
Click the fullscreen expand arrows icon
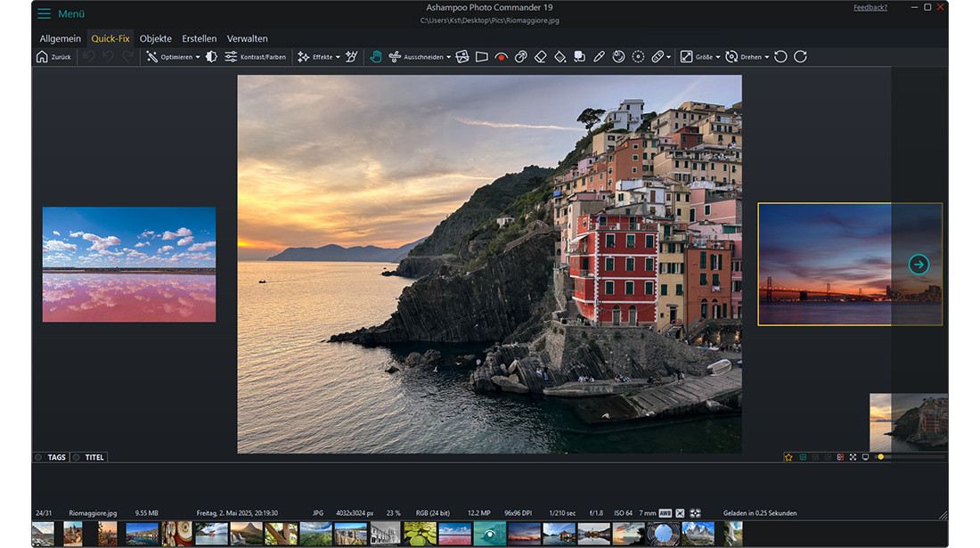853,457
